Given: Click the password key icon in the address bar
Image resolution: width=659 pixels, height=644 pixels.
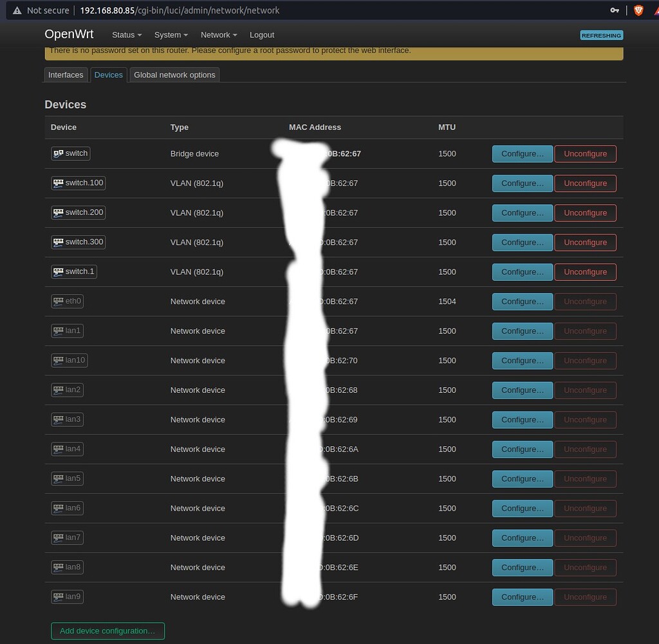Looking at the screenshot, I should coord(615,10).
